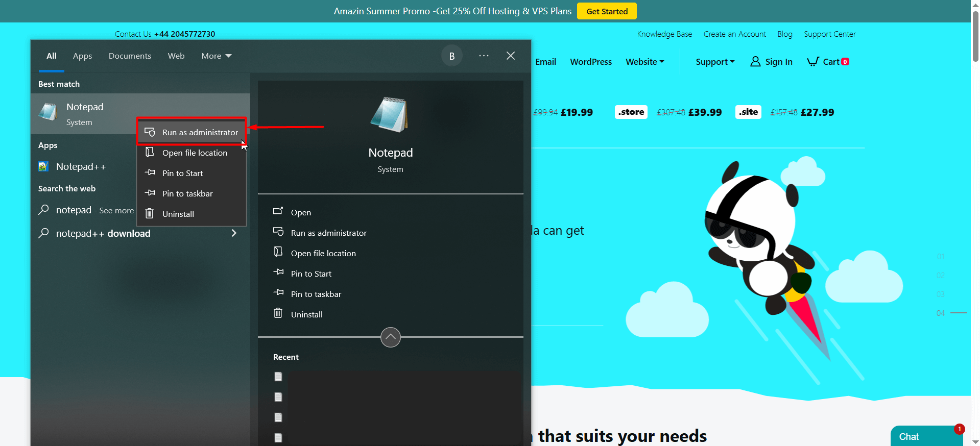980x446 pixels.
Task: Choose Run as administrator in the preview pane
Action: tap(391, 233)
